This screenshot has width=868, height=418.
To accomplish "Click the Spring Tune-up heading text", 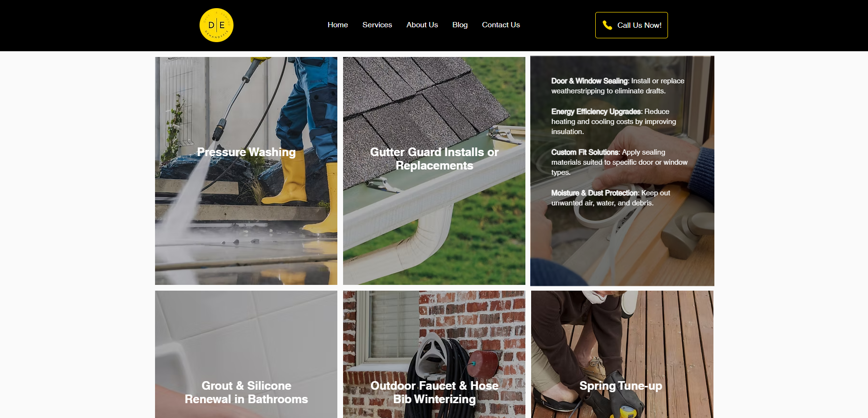I will [621, 386].
